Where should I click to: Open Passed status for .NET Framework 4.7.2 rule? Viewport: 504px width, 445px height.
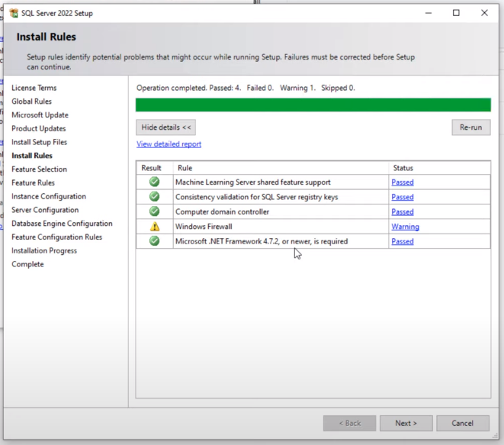403,242
